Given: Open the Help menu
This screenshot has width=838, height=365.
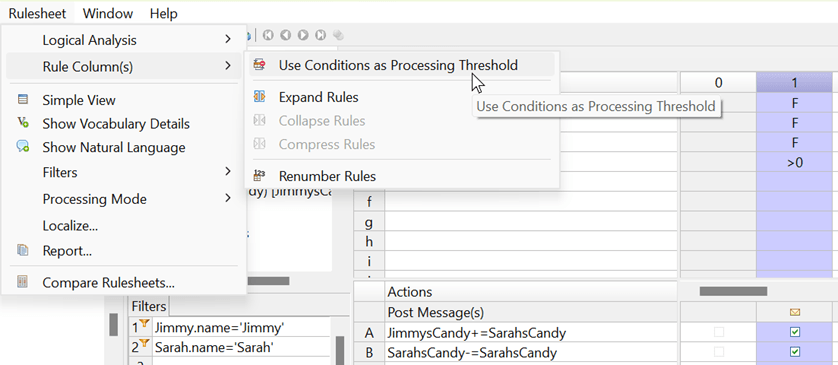Looking at the screenshot, I should point(164,13).
